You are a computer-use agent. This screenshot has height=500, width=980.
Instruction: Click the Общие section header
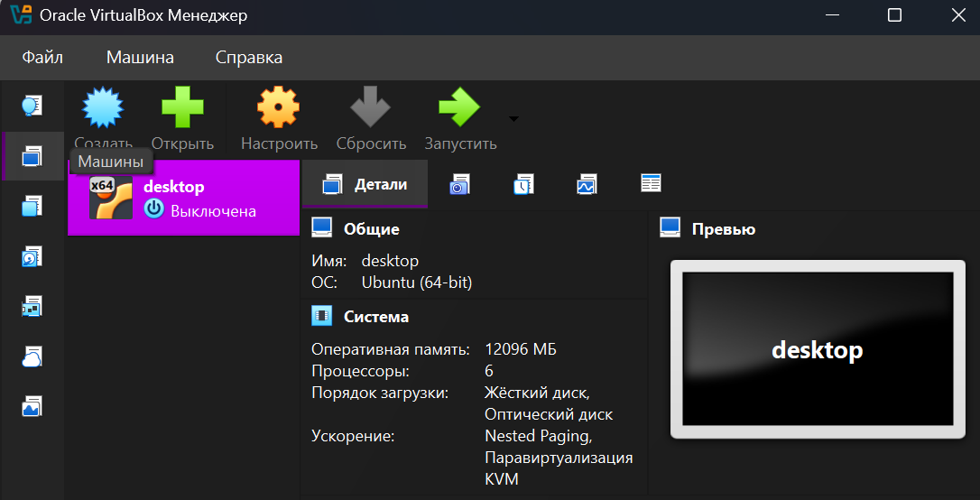pos(371,229)
